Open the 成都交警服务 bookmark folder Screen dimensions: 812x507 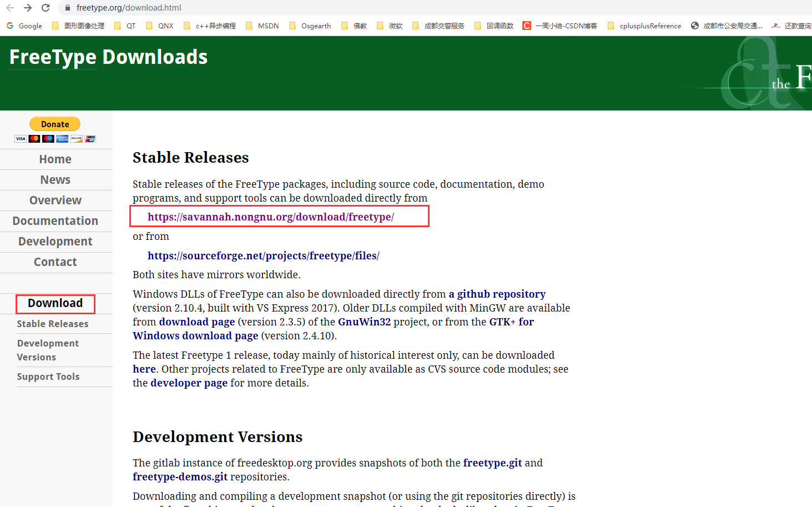click(438, 26)
